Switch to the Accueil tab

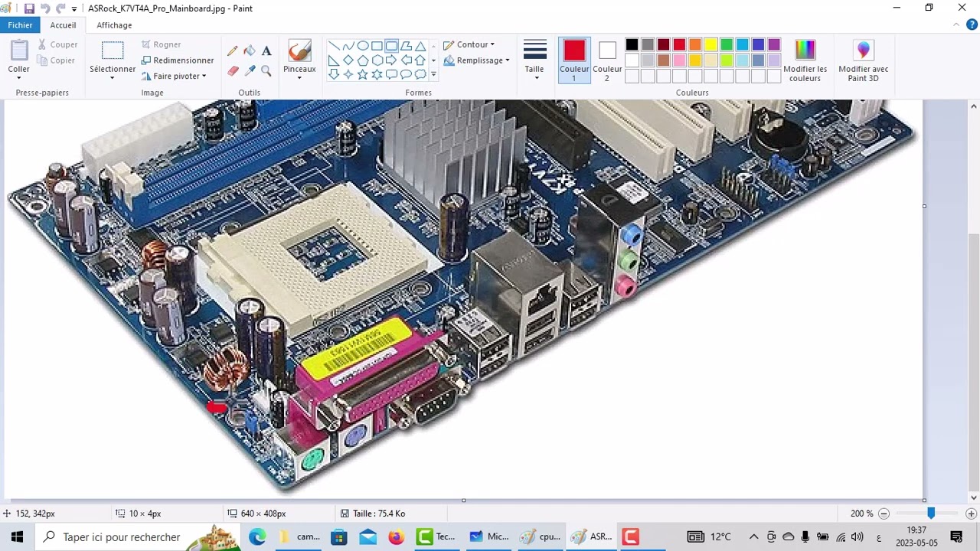pos(63,24)
